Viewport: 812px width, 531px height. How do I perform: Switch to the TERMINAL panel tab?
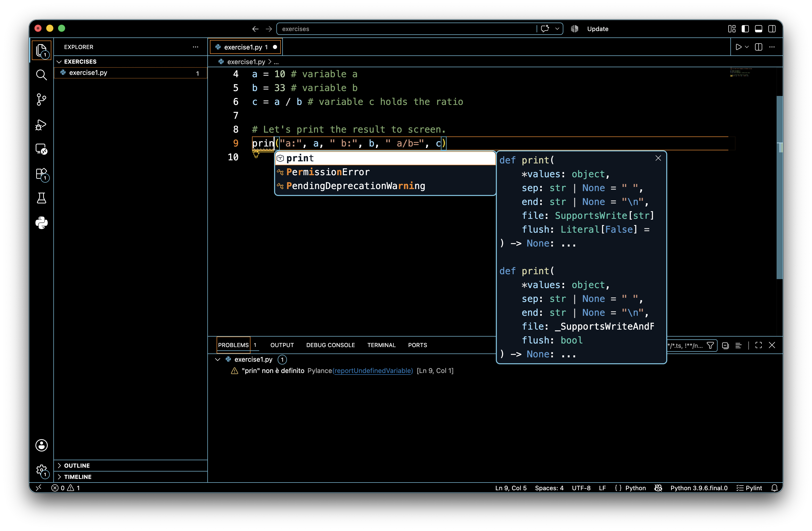381,345
